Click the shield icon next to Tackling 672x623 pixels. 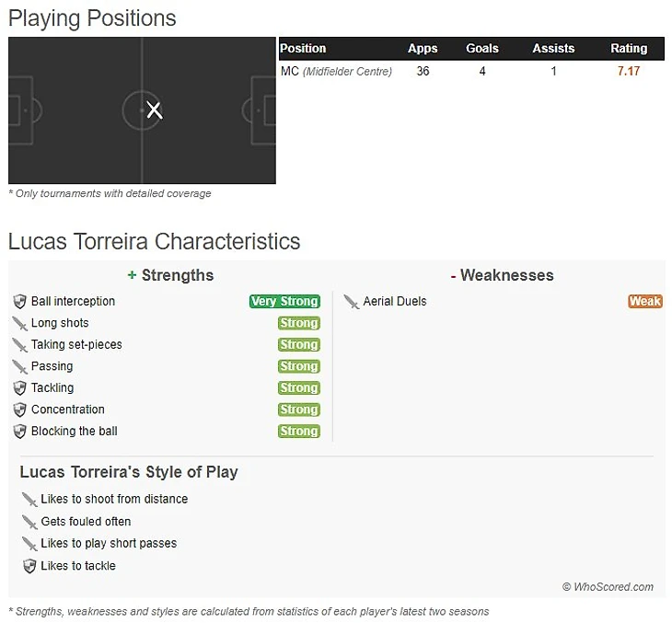pyautogui.click(x=20, y=388)
